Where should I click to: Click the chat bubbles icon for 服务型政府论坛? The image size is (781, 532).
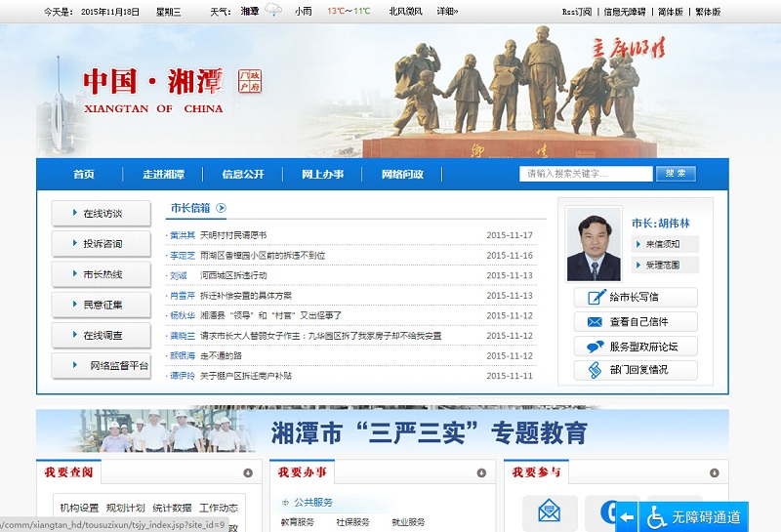coord(594,347)
